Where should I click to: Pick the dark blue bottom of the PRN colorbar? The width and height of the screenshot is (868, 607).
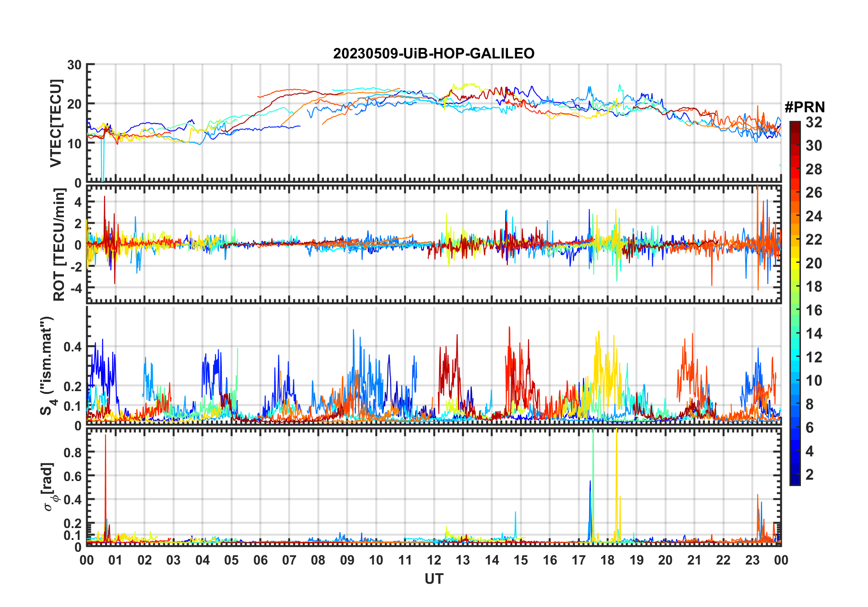(x=795, y=481)
